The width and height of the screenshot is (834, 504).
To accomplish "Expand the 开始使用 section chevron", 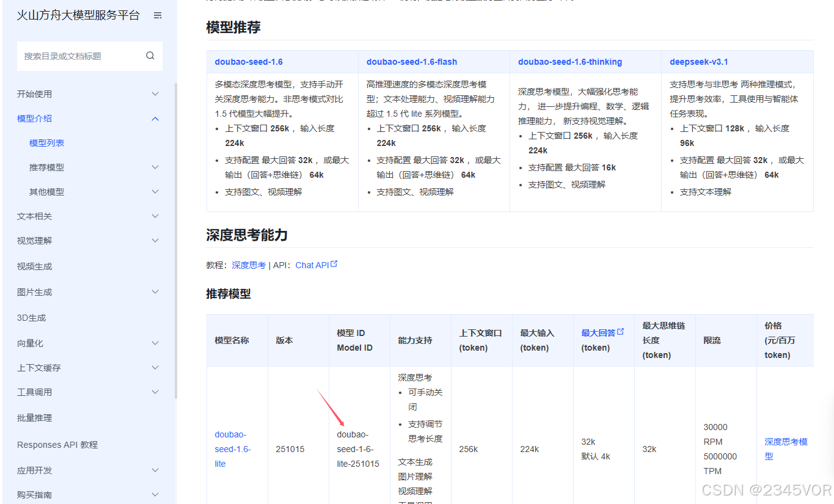I will [x=155, y=94].
